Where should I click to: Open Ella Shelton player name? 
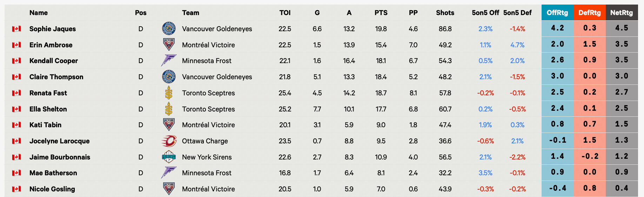(48, 109)
